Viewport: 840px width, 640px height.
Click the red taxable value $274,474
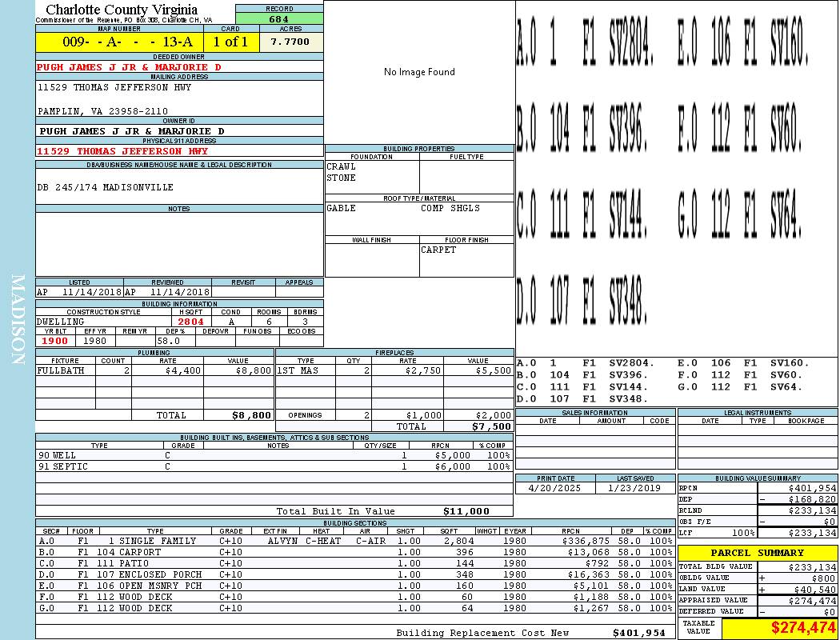(803, 628)
